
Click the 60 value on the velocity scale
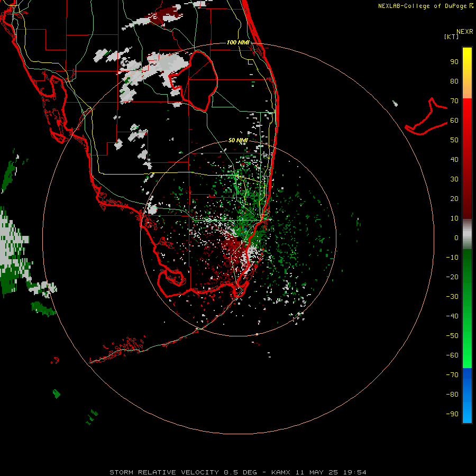454,121
